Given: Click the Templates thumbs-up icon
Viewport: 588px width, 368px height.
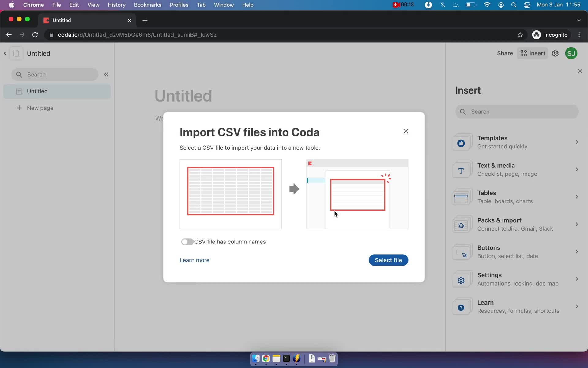Looking at the screenshot, I should [x=461, y=143].
